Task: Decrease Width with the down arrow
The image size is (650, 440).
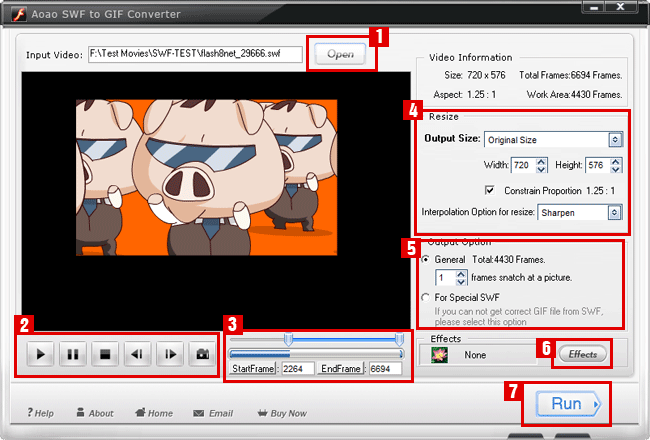Action: [x=541, y=169]
